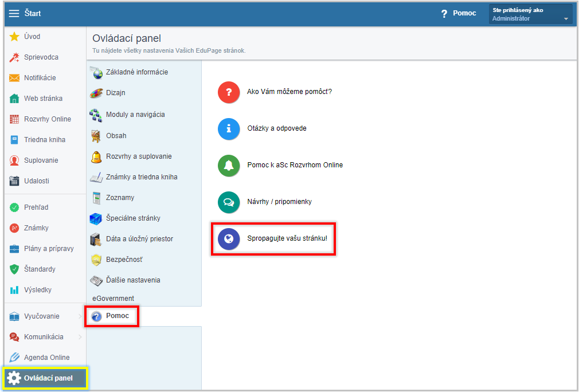Go to Rozvrhy Online in the sidebar
The width and height of the screenshot is (579, 392).
tap(47, 119)
